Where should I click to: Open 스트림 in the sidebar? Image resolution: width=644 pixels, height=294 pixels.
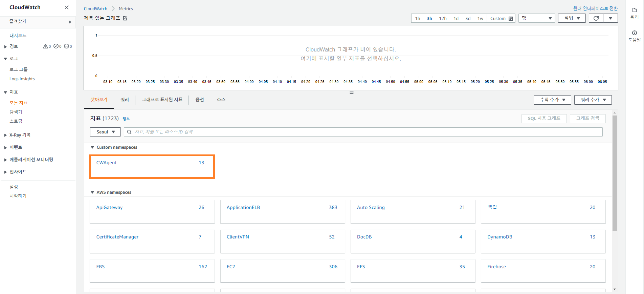click(x=16, y=121)
